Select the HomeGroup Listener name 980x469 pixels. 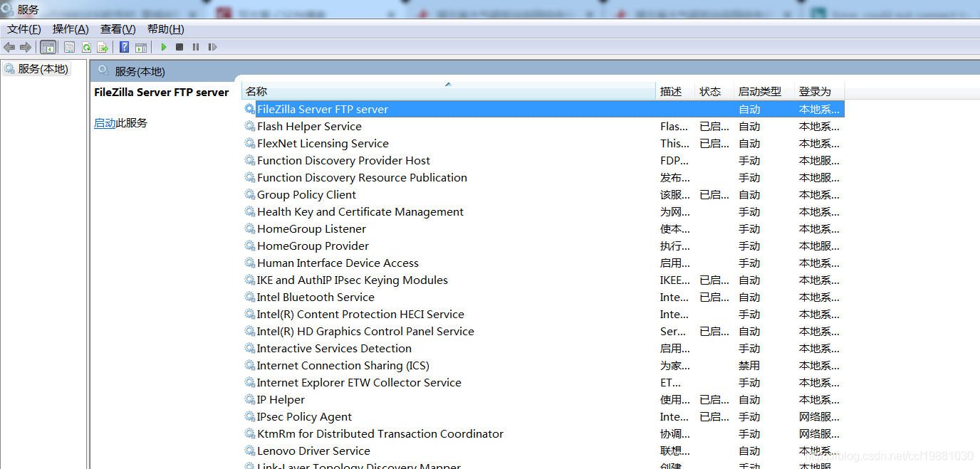point(311,228)
